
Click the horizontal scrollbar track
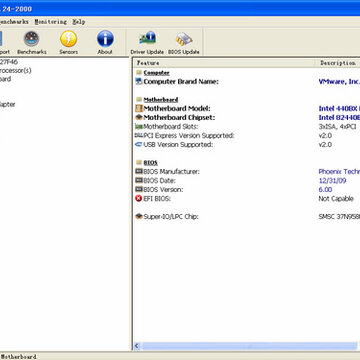coord(250,346)
